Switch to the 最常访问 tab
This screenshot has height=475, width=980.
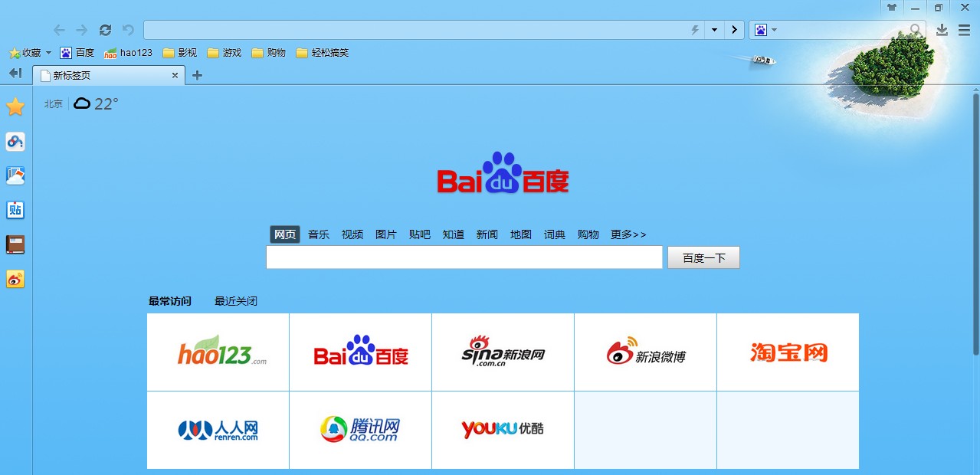point(170,301)
